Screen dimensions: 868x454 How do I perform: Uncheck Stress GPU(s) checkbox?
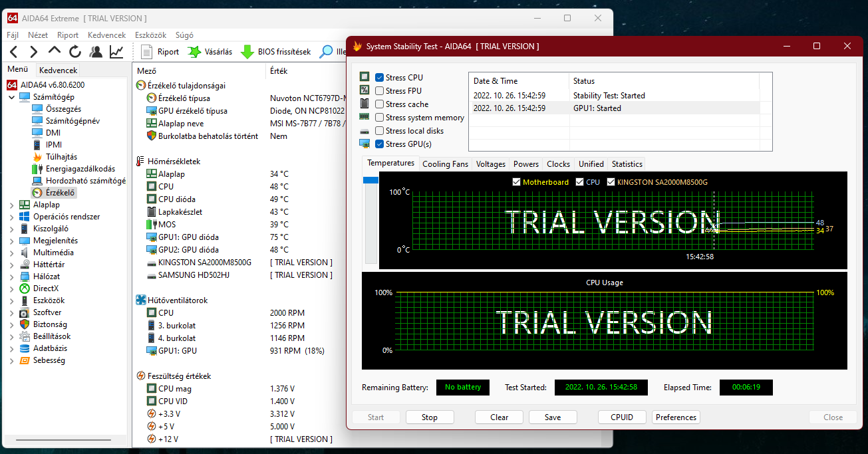(379, 144)
